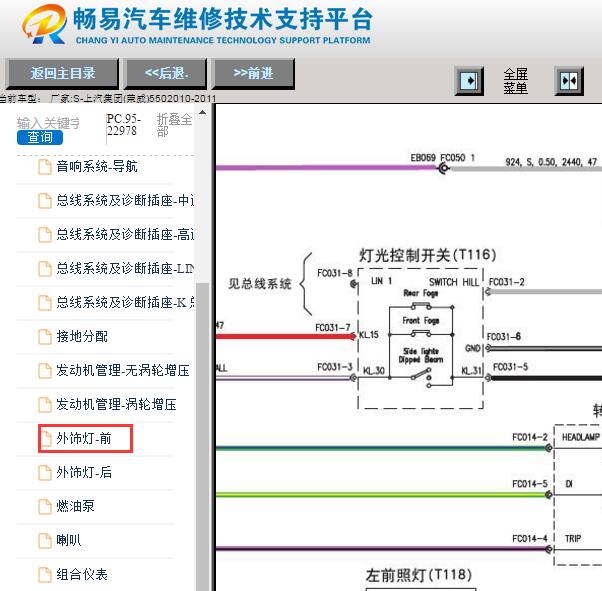Image resolution: width=602 pixels, height=591 pixels.
Task: Click the EB069 FC050 1 connector label
Action: [x=443, y=158]
